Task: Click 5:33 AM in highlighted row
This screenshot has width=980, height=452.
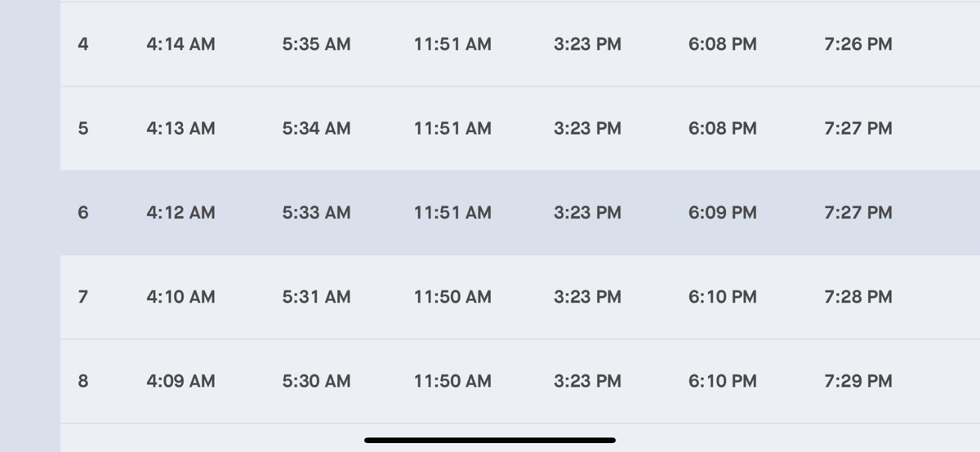Action: point(316,213)
